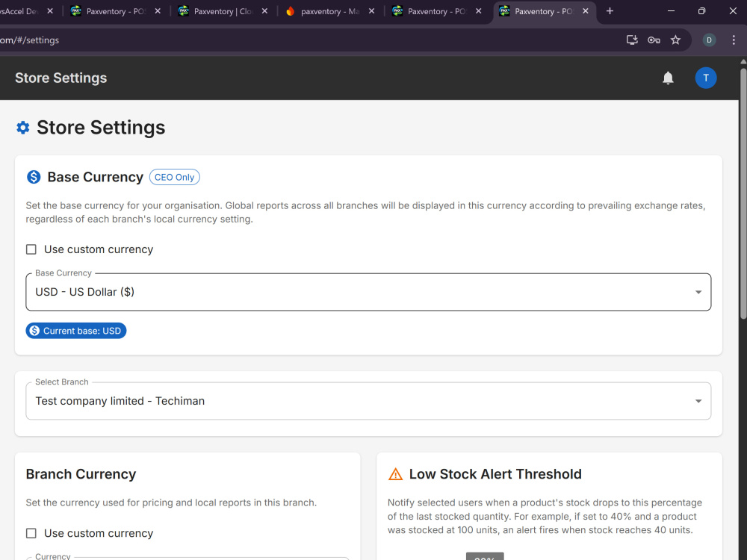Viewport: 747px width, 560px height.
Task: Enable Use custom currency under Base Currency
Action: coord(31,249)
